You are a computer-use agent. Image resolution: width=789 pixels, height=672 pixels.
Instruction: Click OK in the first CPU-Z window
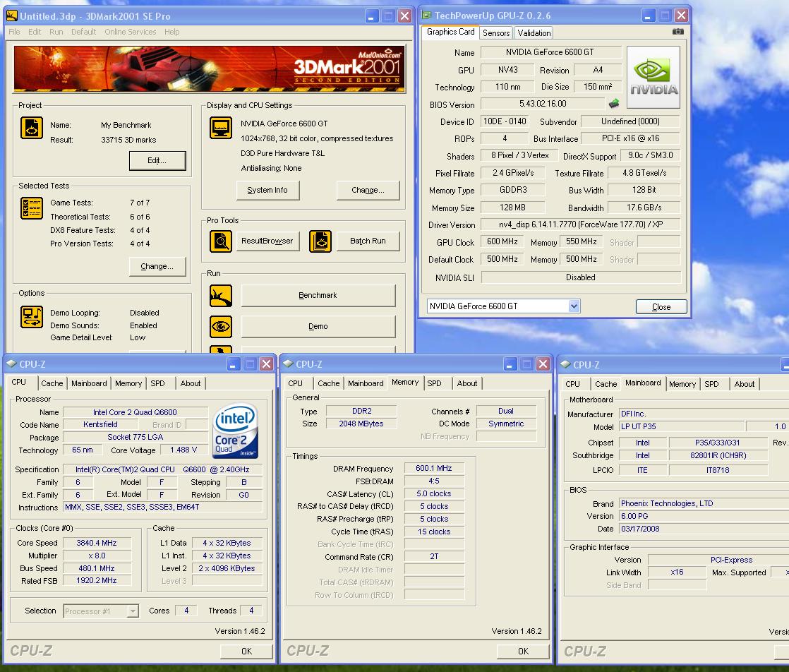tap(246, 652)
